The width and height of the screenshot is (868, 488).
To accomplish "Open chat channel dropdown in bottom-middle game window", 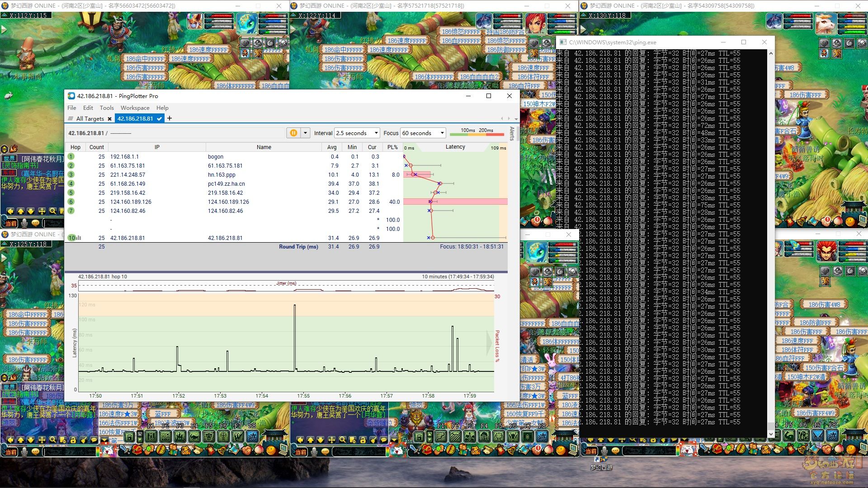I will 394,439.
